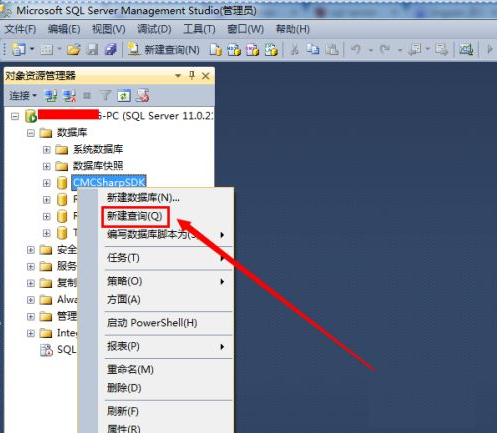
Task: Select the 数据库快照 tree folder
Action: pos(98,166)
